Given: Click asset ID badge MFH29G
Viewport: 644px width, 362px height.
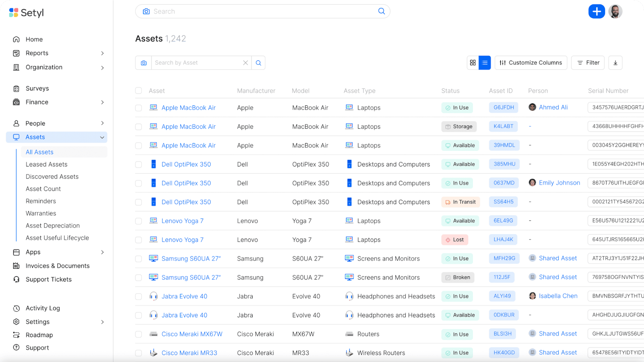Looking at the screenshot, I should 504,258.
